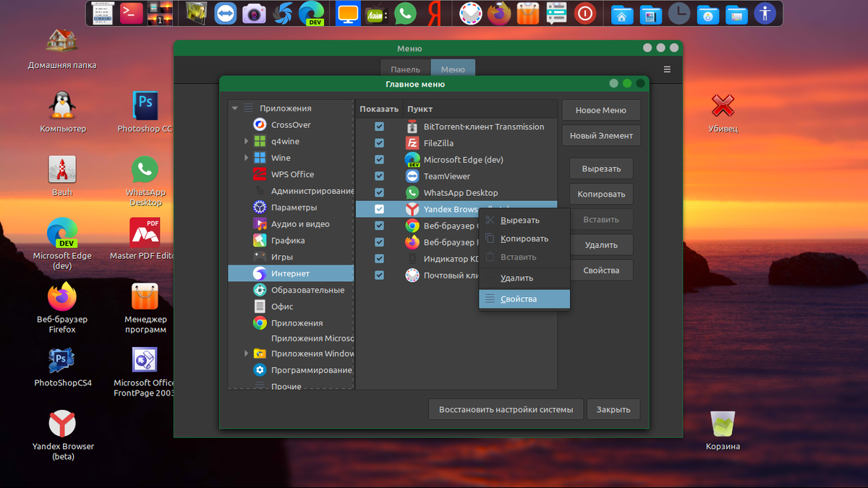Open the red terminal icon in the dock
Screen dimensions: 868x488
point(131,13)
